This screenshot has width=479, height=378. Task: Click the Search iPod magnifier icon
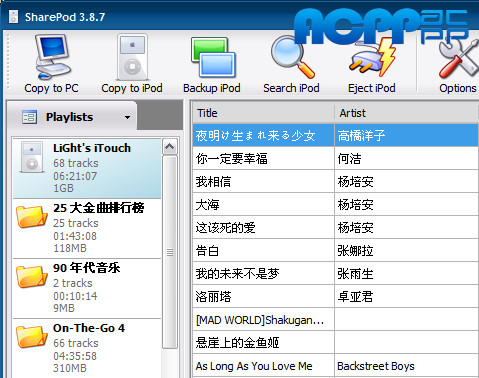pyautogui.click(x=292, y=57)
